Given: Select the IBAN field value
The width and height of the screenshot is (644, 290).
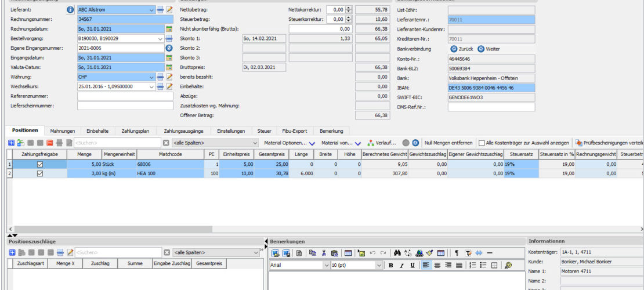Looking at the screenshot, I should click(491, 88).
